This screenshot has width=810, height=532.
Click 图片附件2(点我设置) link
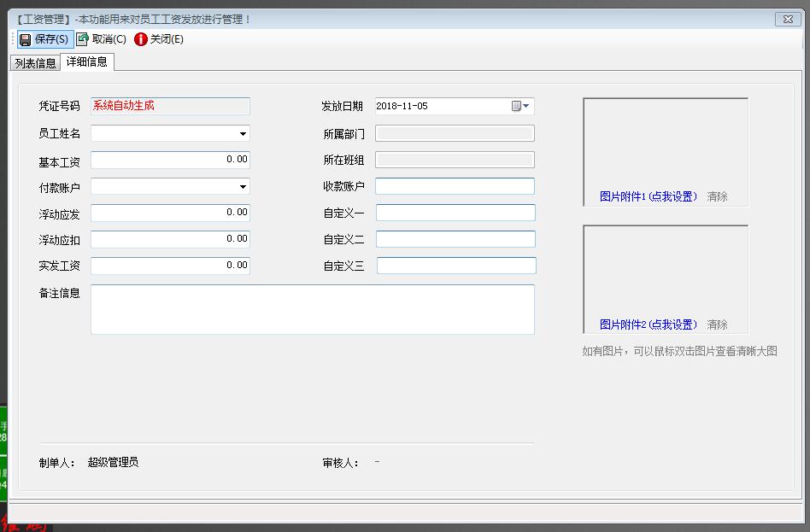tap(649, 324)
